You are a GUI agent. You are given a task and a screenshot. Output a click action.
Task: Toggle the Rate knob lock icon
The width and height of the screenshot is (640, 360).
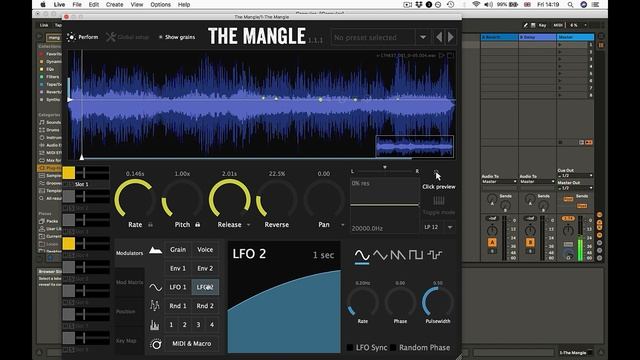click(x=151, y=224)
